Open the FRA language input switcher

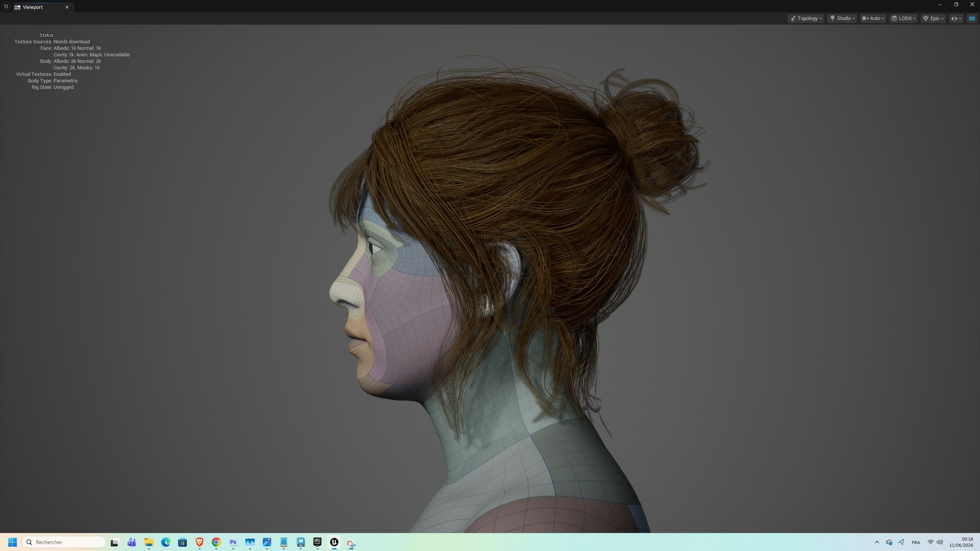click(916, 542)
